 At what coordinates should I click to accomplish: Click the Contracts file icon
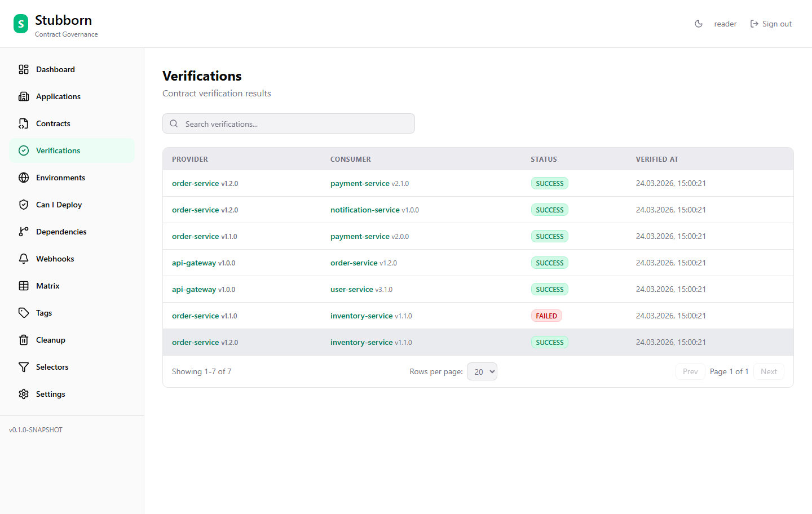24,123
